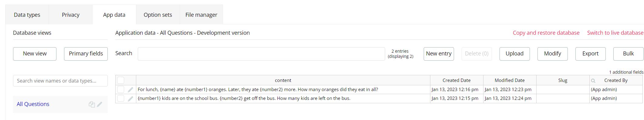Click the Primary fields button
The width and height of the screenshot is (644, 120).
[86, 54]
